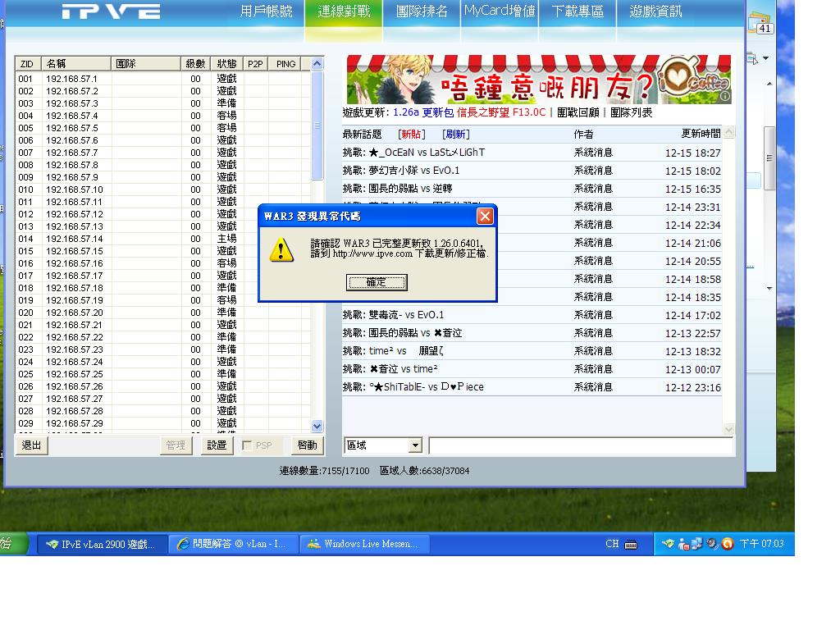The width and height of the screenshot is (840, 630).
Task: Click topic list scroll down arrow
Action: tap(728, 429)
